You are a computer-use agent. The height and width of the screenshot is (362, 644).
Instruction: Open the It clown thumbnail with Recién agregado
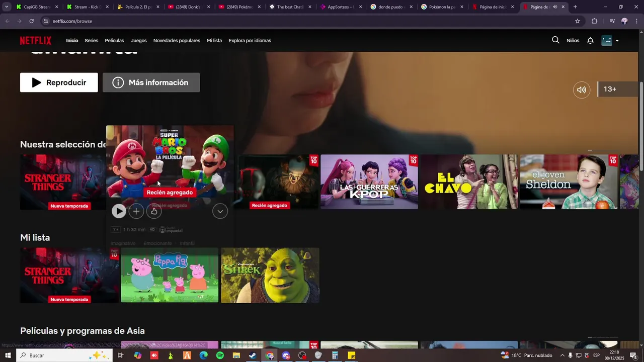[278, 182]
